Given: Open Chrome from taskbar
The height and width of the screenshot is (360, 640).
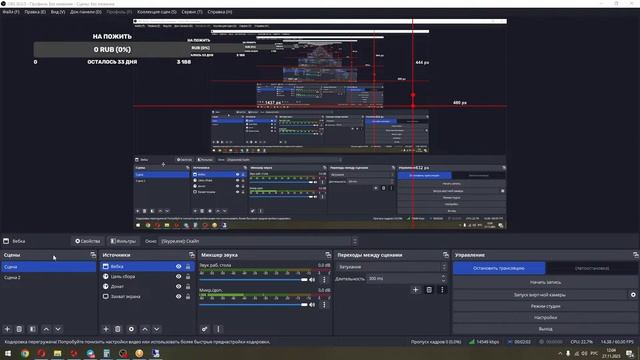Looking at the screenshot, I should [x=25, y=353].
